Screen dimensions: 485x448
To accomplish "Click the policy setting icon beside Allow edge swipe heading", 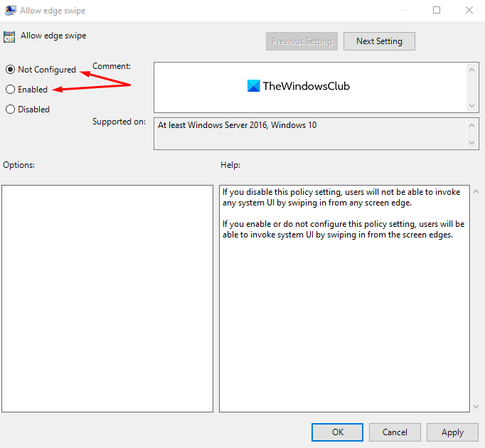I will coord(9,37).
